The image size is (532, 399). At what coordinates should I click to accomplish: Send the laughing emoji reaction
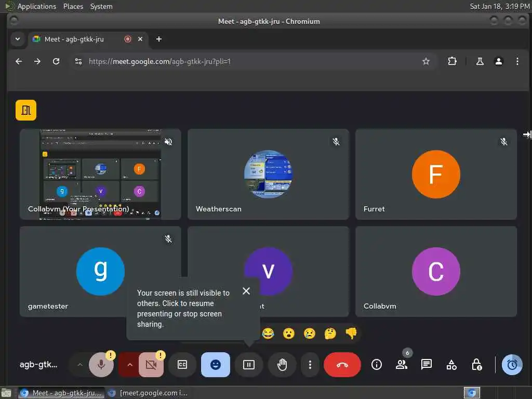268,334
